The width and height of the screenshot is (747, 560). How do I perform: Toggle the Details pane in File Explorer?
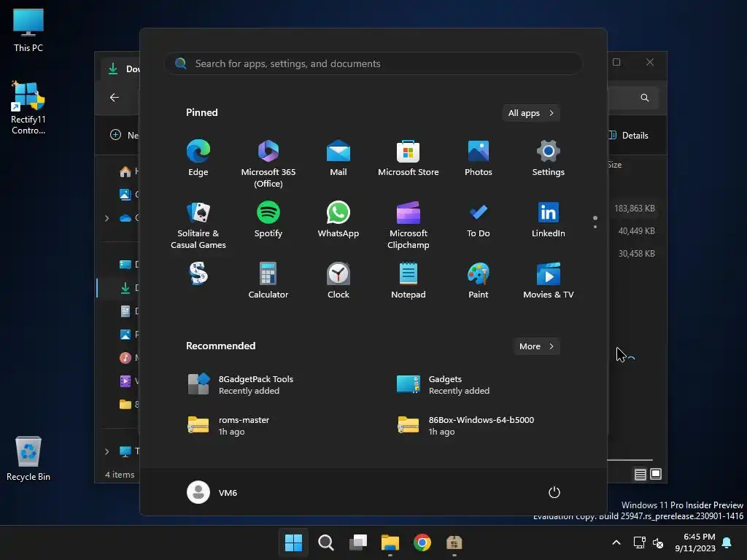629,135
